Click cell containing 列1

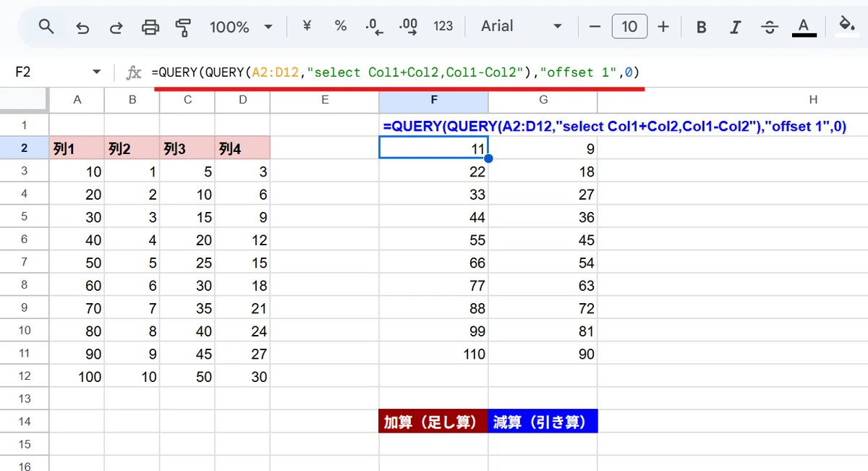coord(77,148)
